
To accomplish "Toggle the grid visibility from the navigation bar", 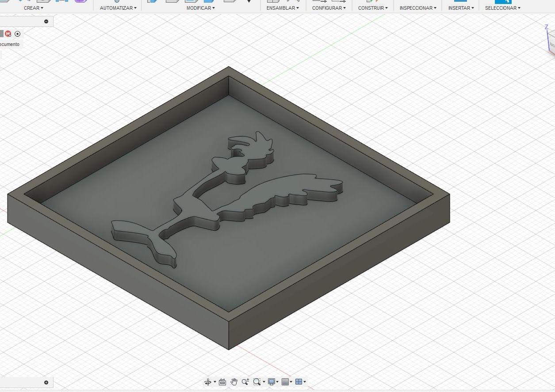I will [286, 382].
